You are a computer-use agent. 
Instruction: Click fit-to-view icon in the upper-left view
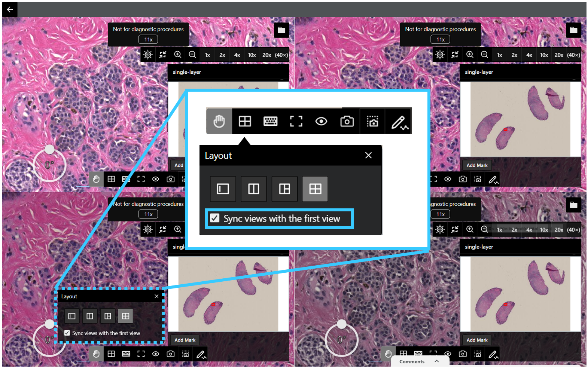click(x=163, y=55)
